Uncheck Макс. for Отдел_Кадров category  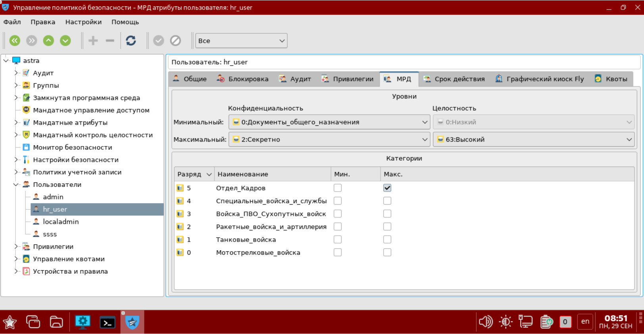(x=387, y=188)
